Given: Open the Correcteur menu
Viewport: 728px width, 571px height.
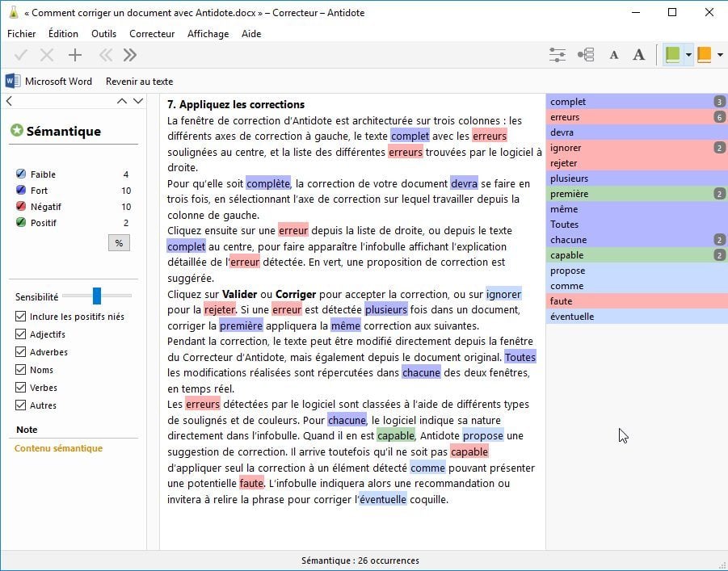Looking at the screenshot, I should tap(152, 34).
